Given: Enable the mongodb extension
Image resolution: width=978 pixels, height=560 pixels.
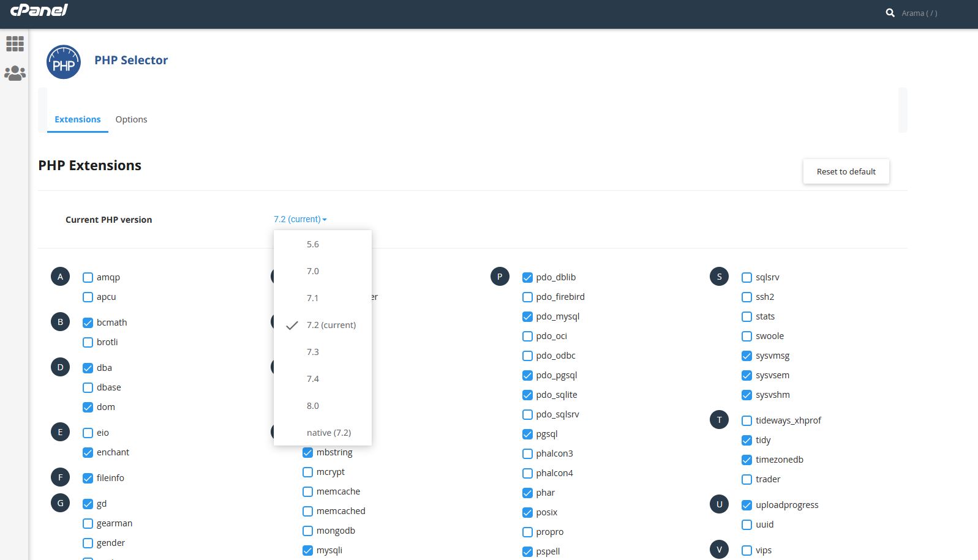Looking at the screenshot, I should click(307, 531).
